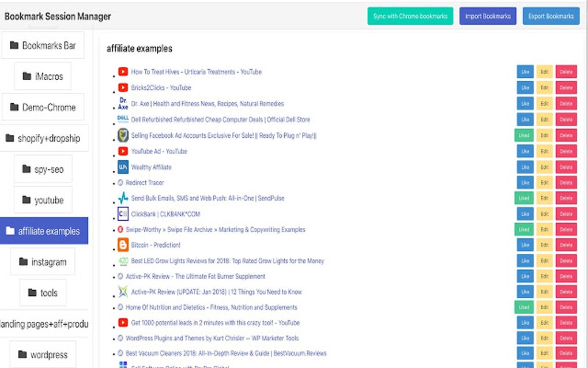
Task: Open the youtube folder in sidebar
Action: pos(43,200)
